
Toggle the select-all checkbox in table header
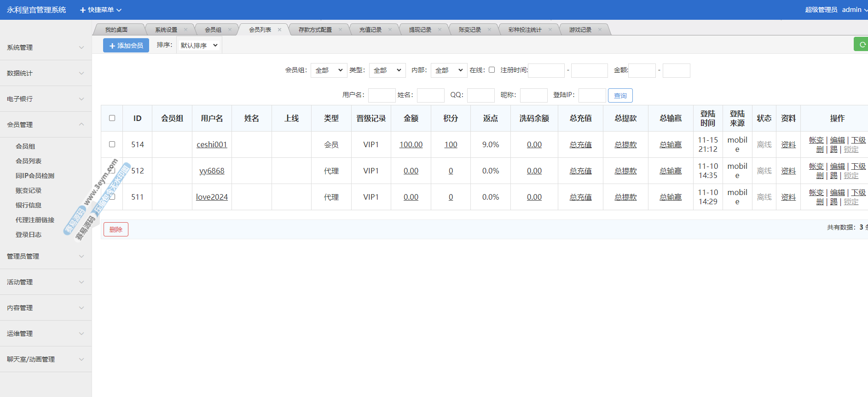click(x=112, y=118)
